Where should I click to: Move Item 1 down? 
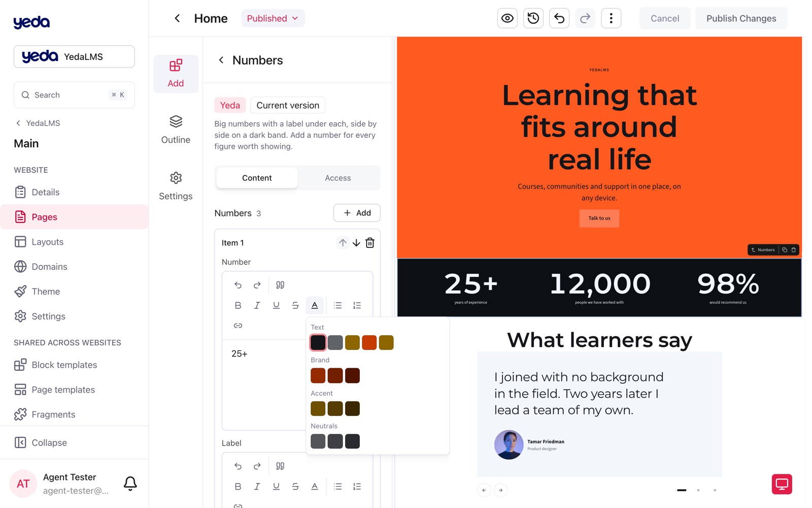click(x=356, y=243)
